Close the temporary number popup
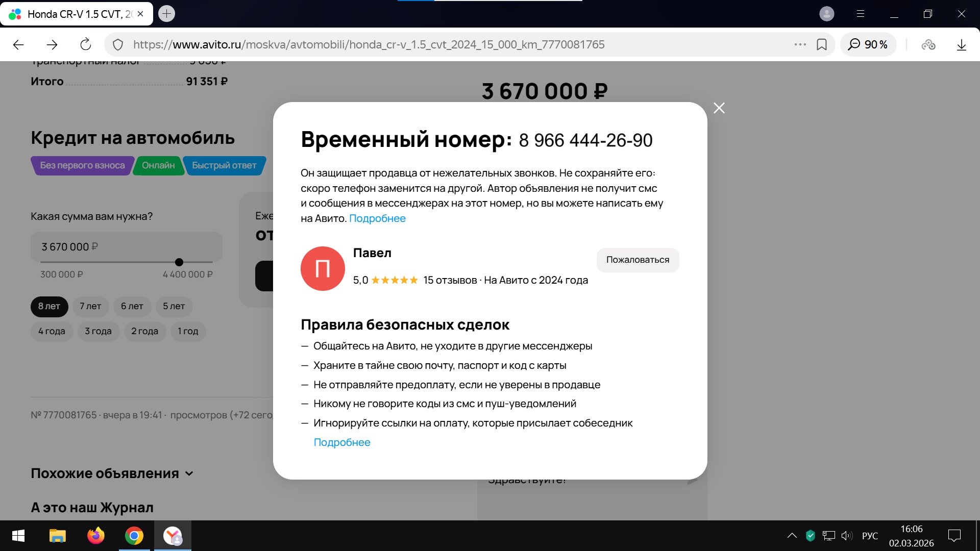Screen dimensions: 980x551 coord(719,108)
